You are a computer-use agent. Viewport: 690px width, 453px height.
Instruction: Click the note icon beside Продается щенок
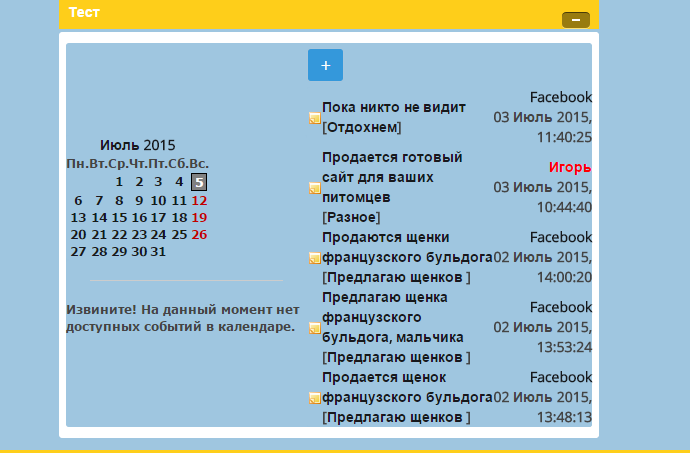tap(315, 398)
